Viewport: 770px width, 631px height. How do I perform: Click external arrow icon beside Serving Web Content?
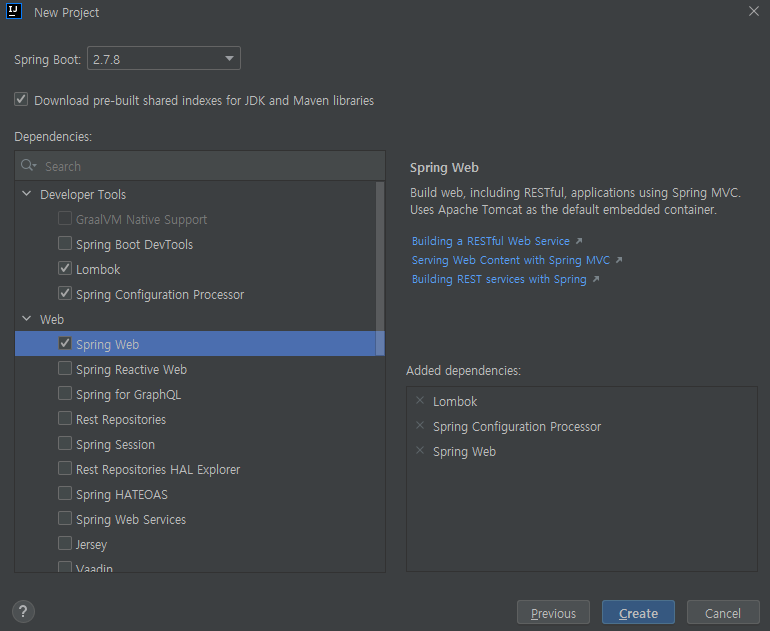pos(619,260)
